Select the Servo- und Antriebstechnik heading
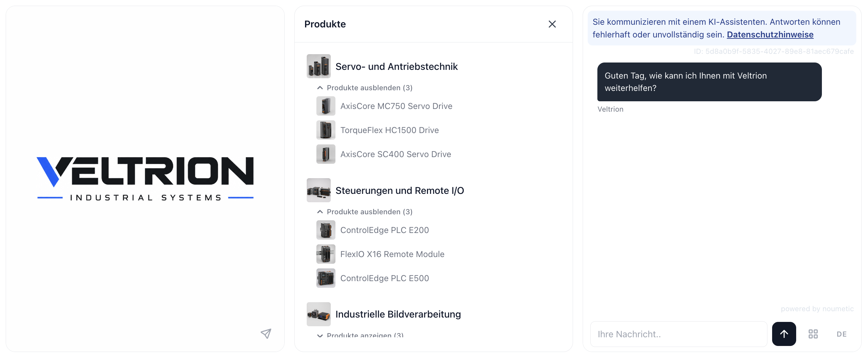868x359 pixels. pos(396,67)
